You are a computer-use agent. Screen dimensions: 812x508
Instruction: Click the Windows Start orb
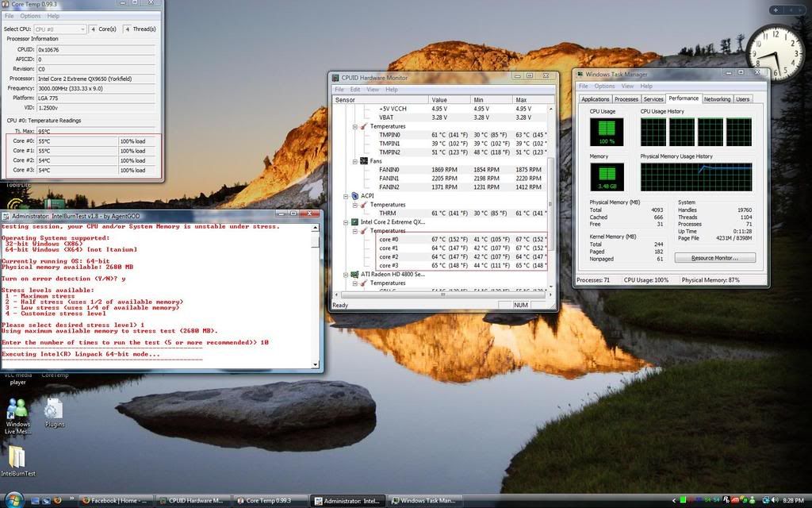[13, 500]
